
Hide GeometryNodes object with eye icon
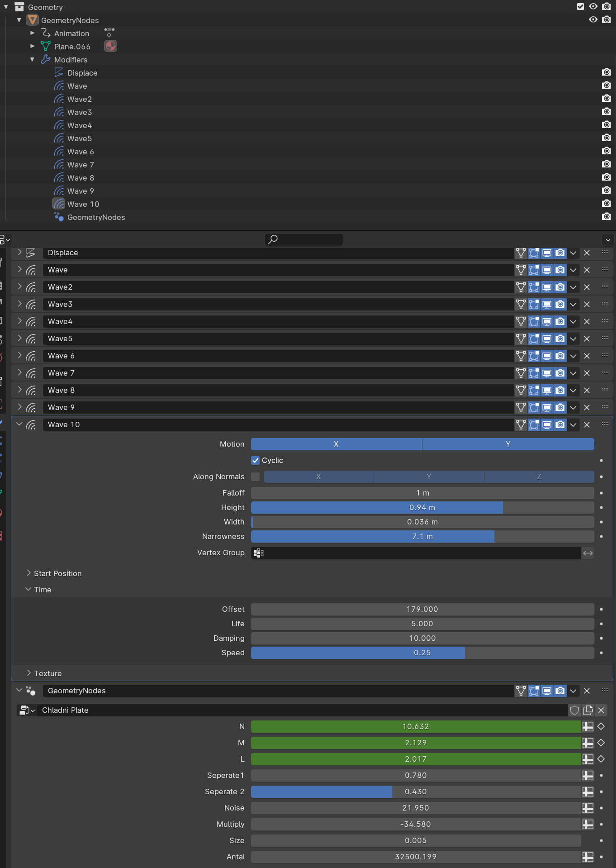(x=593, y=19)
